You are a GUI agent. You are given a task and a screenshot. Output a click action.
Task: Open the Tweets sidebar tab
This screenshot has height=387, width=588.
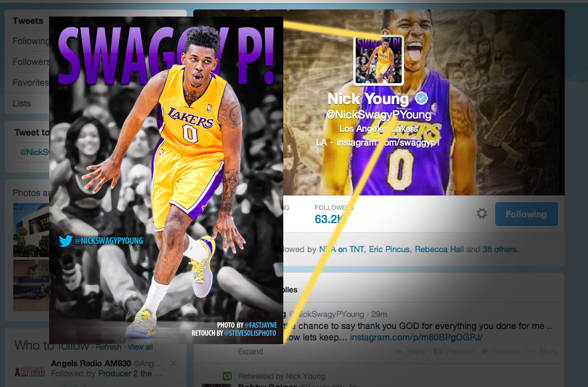[27, 21]
